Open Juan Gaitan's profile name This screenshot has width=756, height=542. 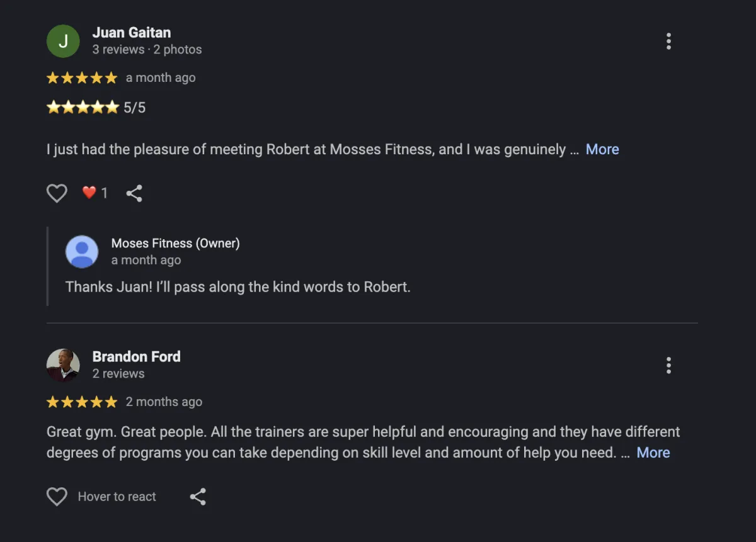(132, 33)
